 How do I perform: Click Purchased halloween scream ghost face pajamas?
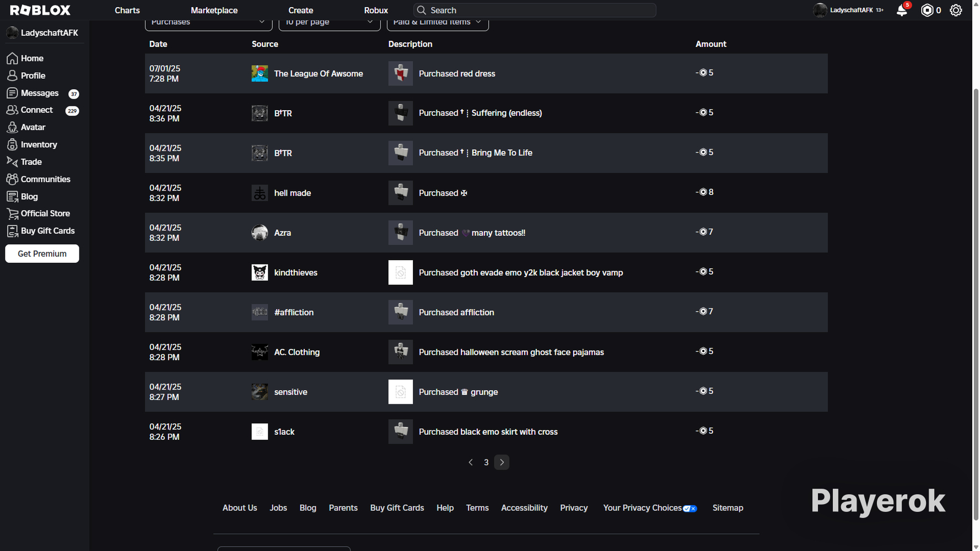point(511,352)
